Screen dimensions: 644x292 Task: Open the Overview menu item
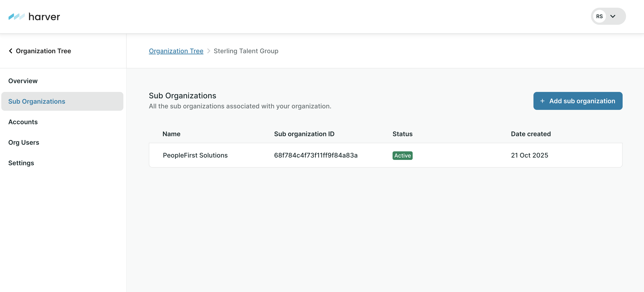pos(23,81)
